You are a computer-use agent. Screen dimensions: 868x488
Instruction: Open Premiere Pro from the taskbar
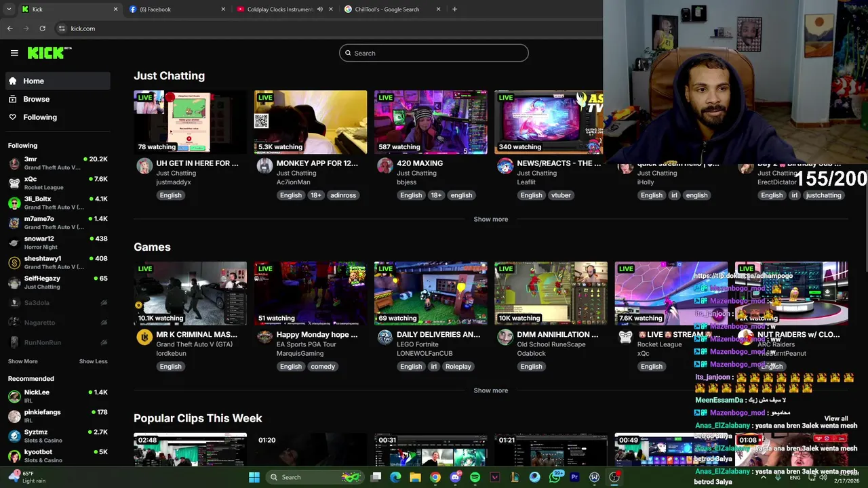pyautogui.click(x=574, y=477)
